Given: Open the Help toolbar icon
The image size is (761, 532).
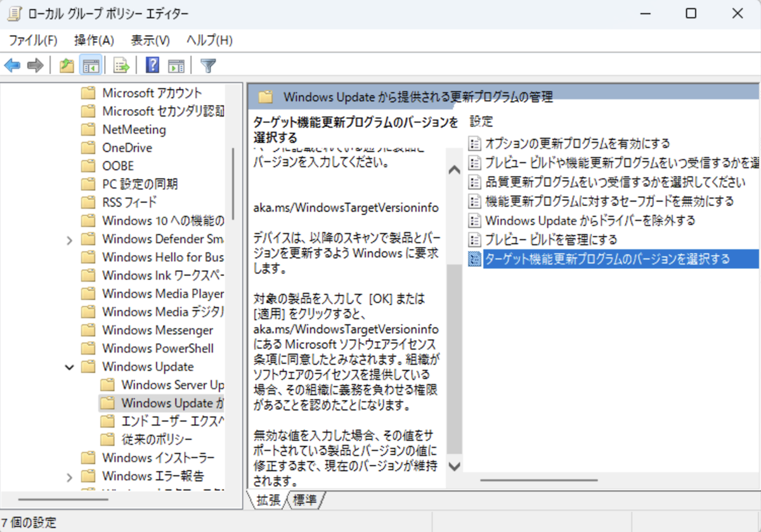Looking at the screenshot, I should [152, 65].
